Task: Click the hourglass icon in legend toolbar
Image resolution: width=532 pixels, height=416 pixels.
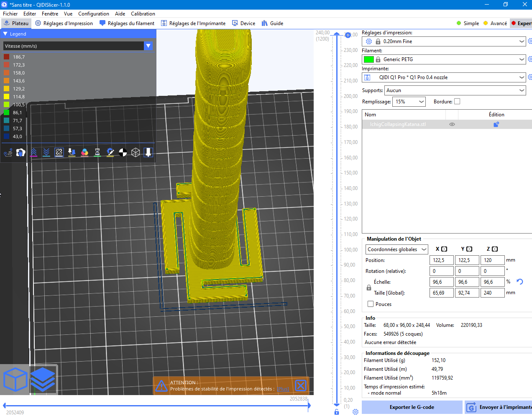Action: click(x=97, y=152)
